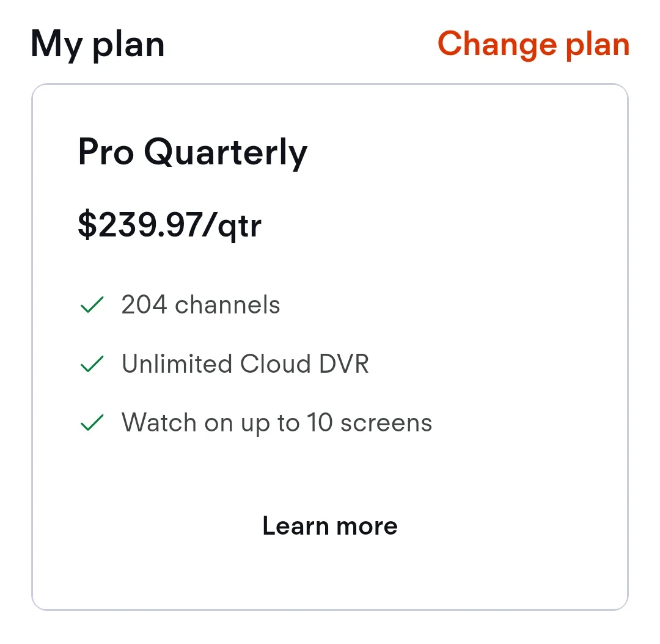Click the checkmark next to Unlimited Cloud DVR

pyautogui.click(x=92, y=364)
